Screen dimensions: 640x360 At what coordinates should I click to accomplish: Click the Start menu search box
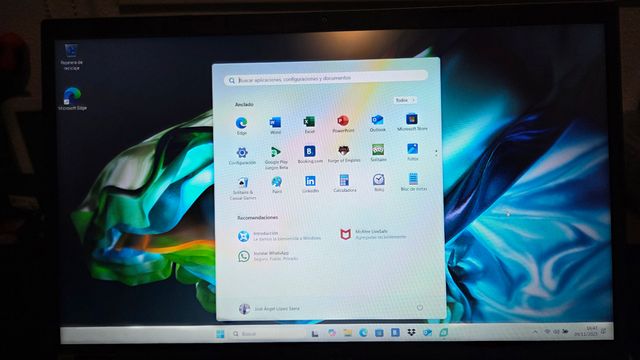pyautogui.click(x=326, y=78)
